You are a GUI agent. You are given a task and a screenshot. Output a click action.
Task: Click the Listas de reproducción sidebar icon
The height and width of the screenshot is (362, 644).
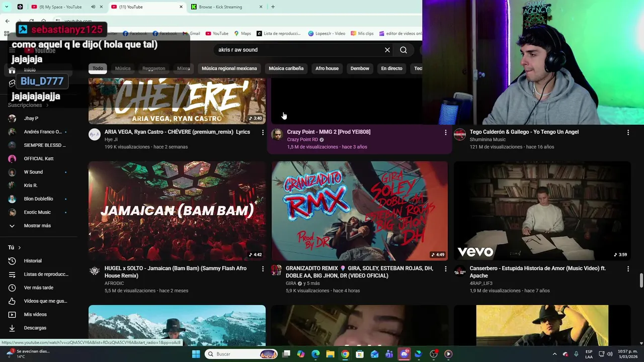click(12, 274)
